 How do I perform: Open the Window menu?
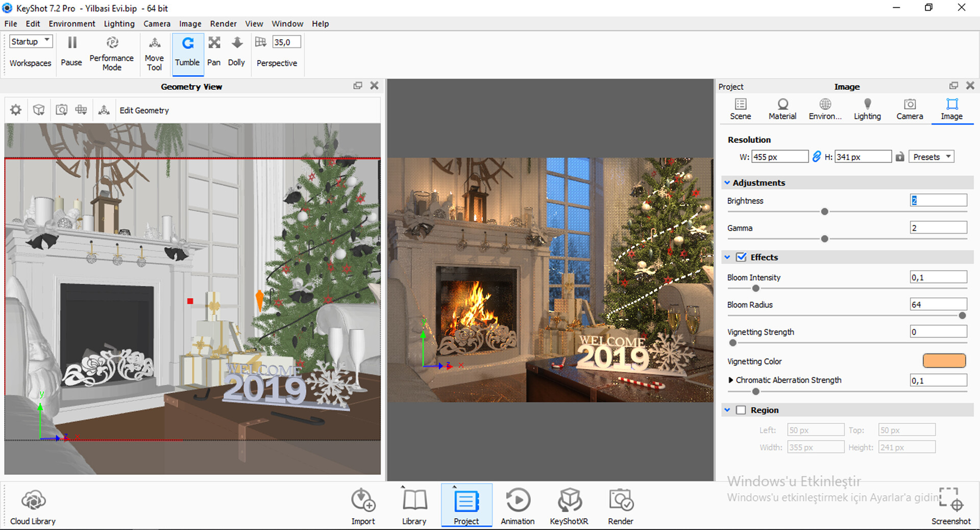[287, 23]
